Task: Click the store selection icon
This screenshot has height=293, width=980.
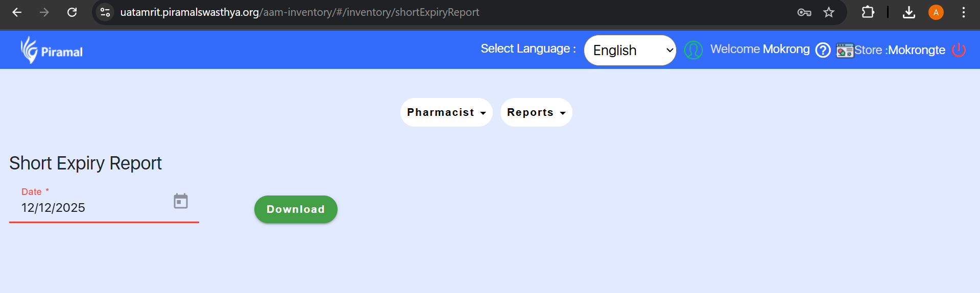Action: [x=845, y=50]
